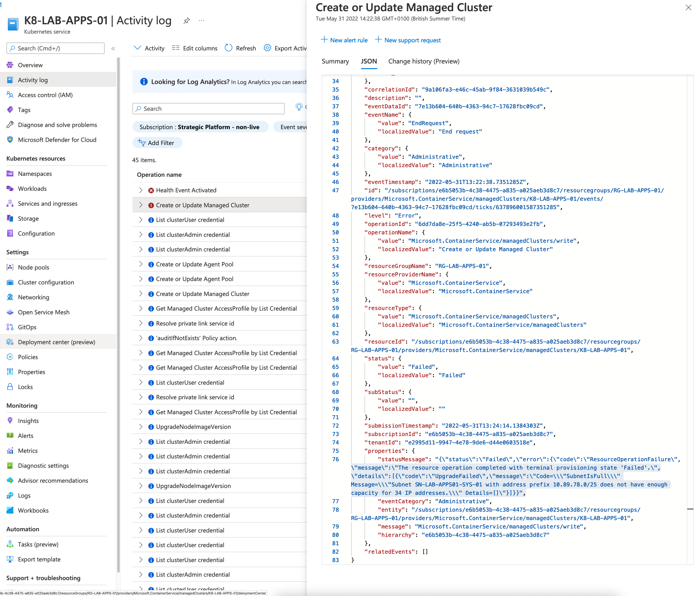Click Services and ingresses icon
The width and height of the screenshot is (700, 596).
click(10, 204)
